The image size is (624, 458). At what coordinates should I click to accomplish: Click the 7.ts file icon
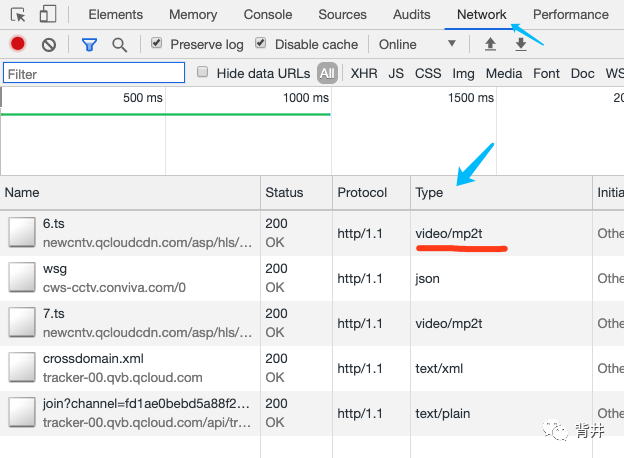(x=22, y=322)
